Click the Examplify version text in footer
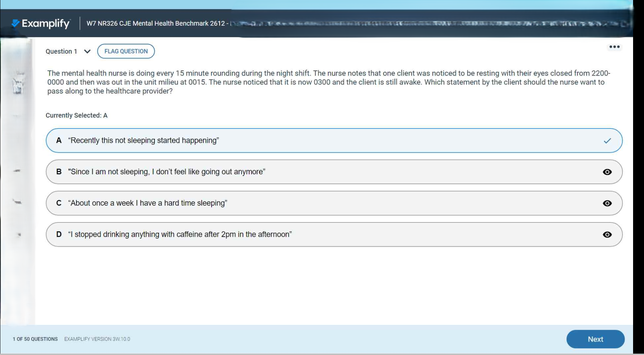Image resolution: width=644 pixels, height=355 pixels. (97, 339)
